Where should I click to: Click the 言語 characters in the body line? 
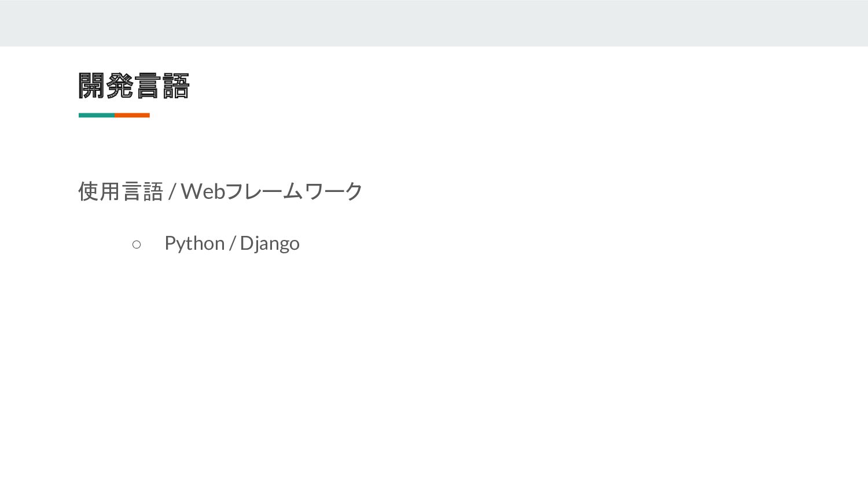click(x=142, y=191)
